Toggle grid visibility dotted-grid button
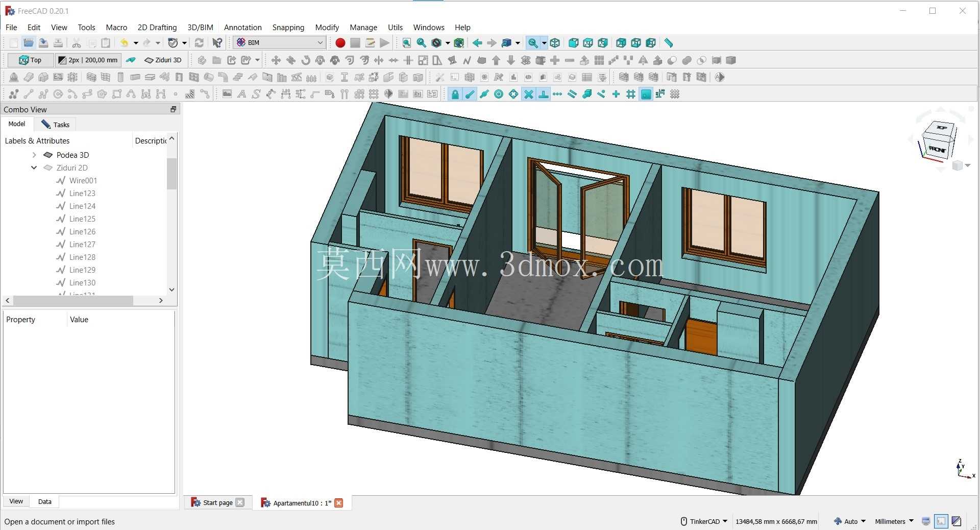 tap(675, 94)
